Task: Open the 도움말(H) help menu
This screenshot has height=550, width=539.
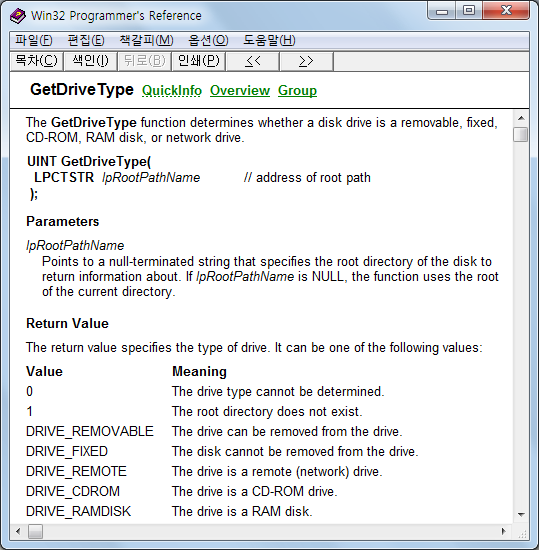Action: (269, 40)
